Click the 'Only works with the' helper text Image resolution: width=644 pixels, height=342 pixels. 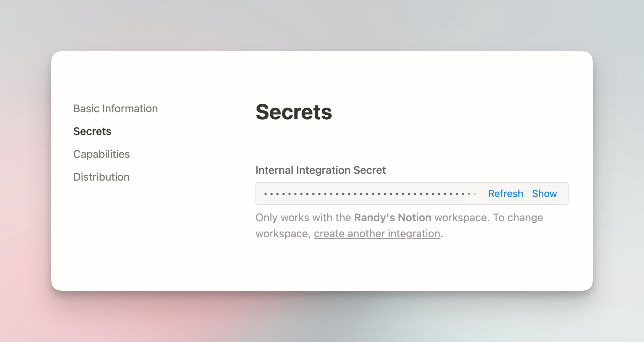tap(303, 218)
